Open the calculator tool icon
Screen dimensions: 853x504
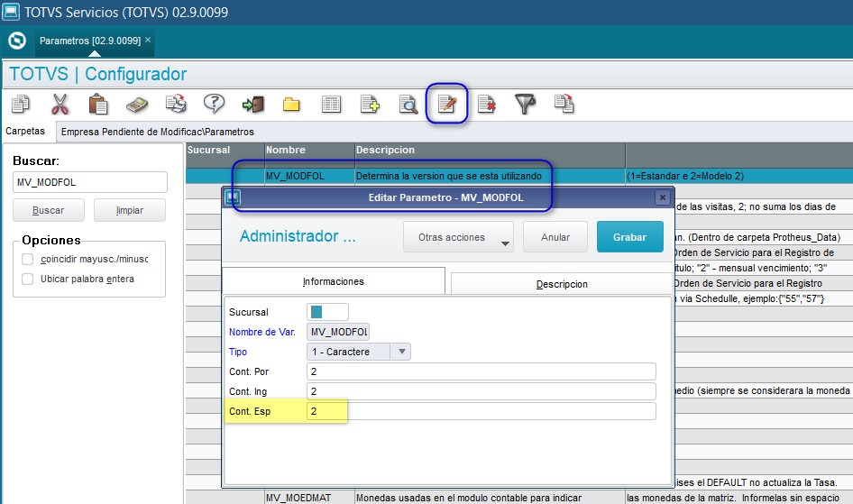(x=137, y=105)
